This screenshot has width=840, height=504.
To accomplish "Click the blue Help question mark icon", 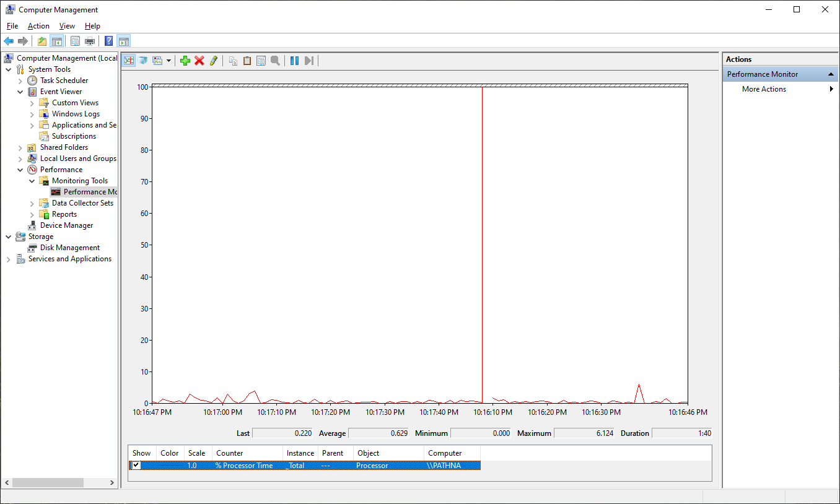I will pyautogui.click(x=108, y=41).
